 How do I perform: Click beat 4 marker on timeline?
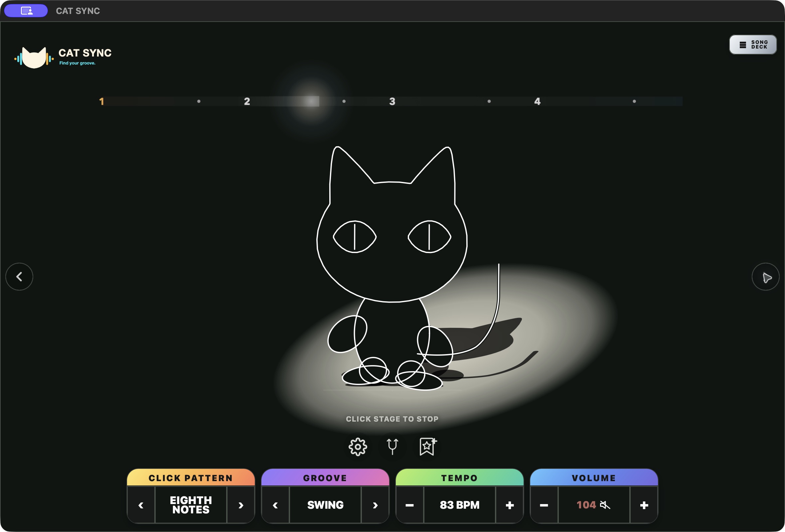538,101
